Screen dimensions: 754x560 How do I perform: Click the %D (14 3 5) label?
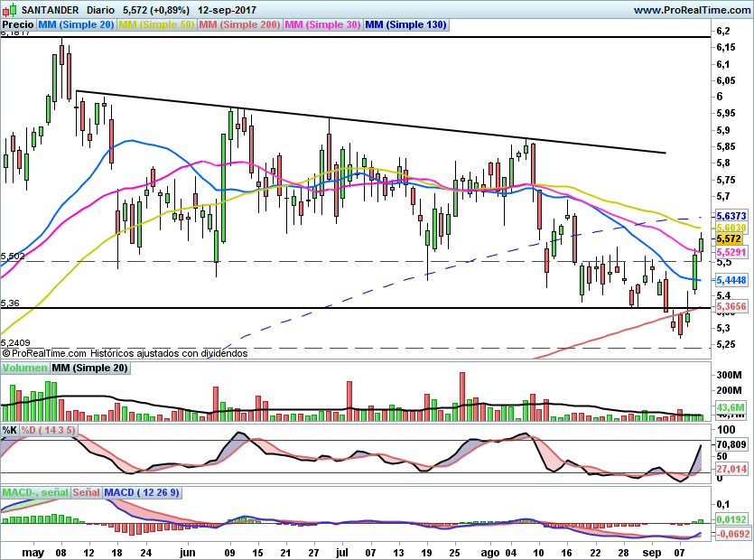[50, 430]
